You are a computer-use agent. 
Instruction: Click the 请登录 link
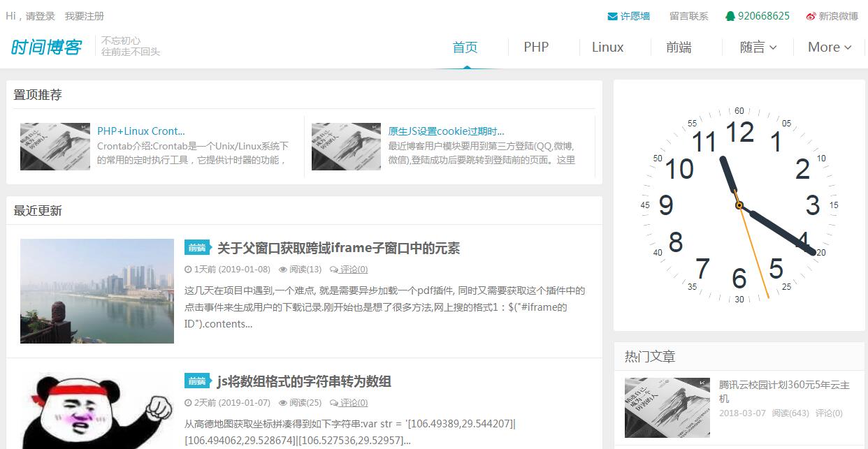coord(41,16)
